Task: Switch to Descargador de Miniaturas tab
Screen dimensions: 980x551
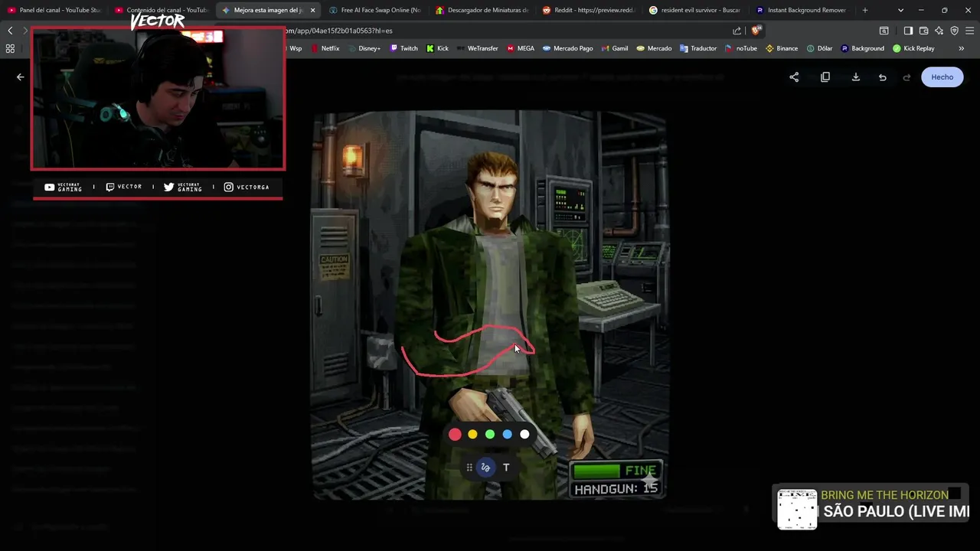Action: point(482,10)
